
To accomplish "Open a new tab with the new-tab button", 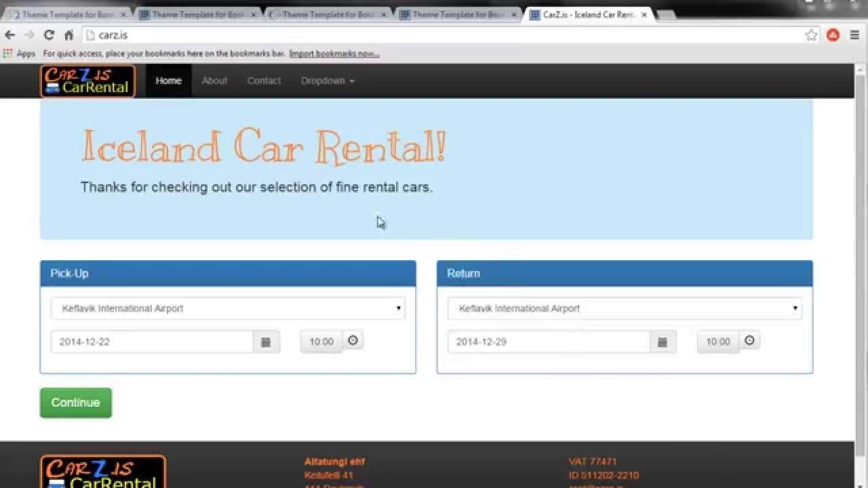I will tap(666, 15).
